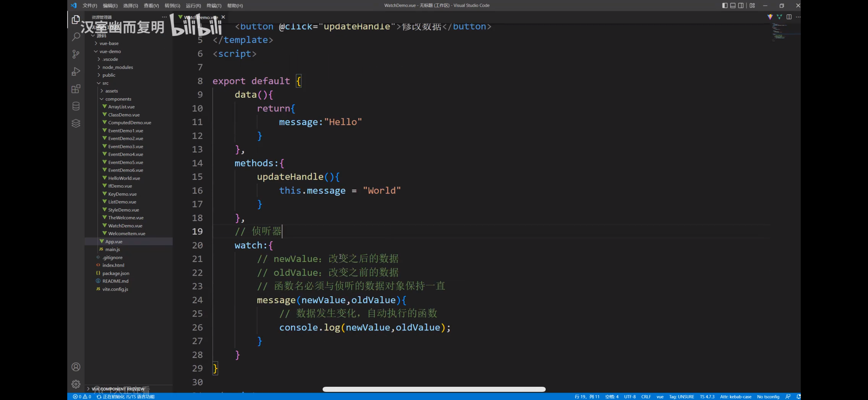Open the Search view in activity bar
The image size is (868, 400).
pyautogui.click(x=76, y=36)
